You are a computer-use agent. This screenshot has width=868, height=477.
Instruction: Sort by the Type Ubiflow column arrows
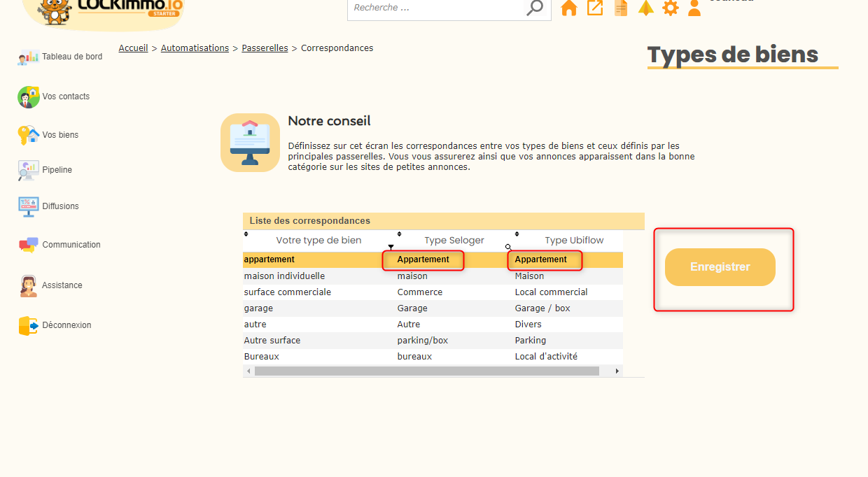517,234
